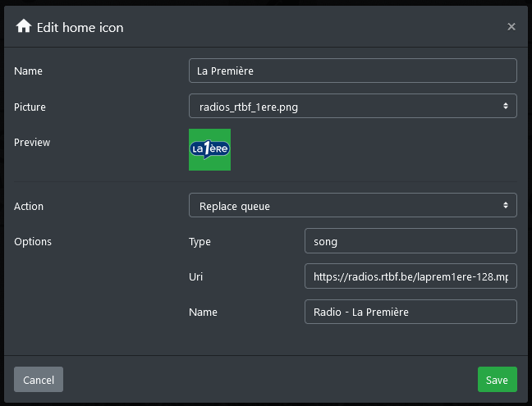Click the top Name field with La Première
This screenshot has height=406, width=532.
(x=353, y=71)
